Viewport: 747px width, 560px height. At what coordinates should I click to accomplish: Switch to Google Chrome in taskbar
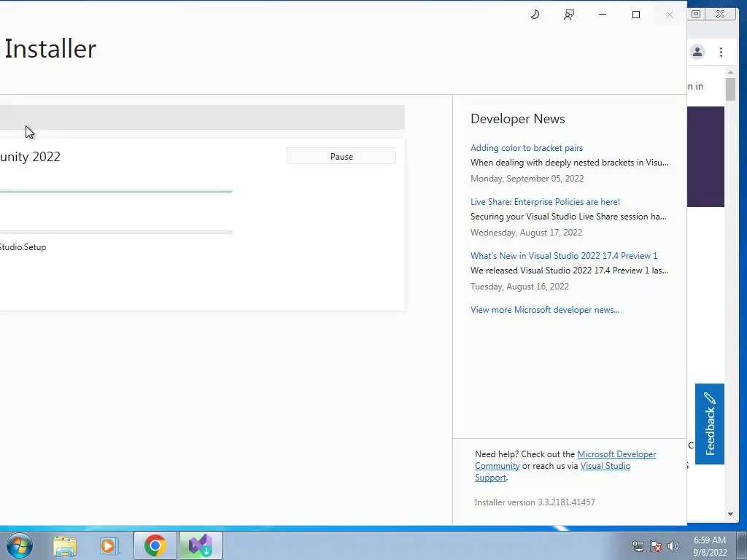pyautogui.click(x=155, y=545)
